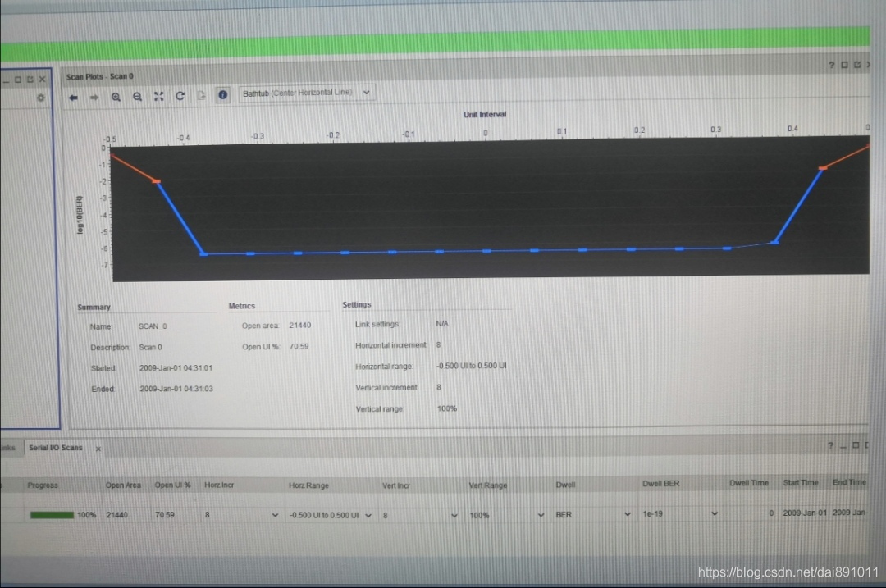Click the Unit Interval axis title

485,115
